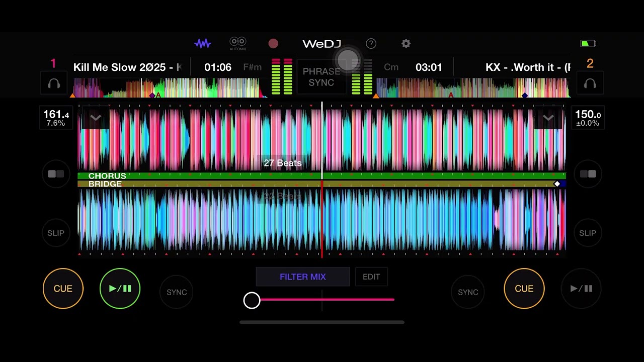The width and height of the screenshot is (644, 362).
Task: Click deck 2 overview waveform strip
Action: (473, 87)
